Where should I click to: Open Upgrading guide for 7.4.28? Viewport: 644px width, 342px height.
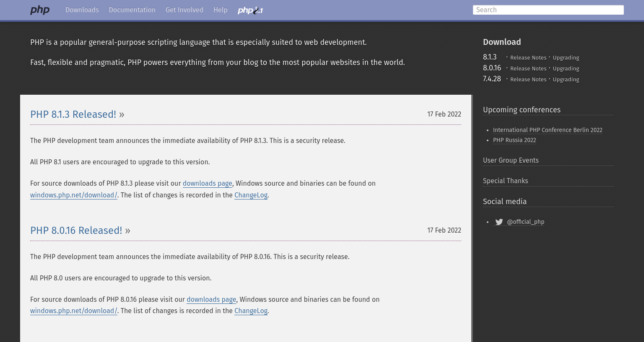(566, 80)
